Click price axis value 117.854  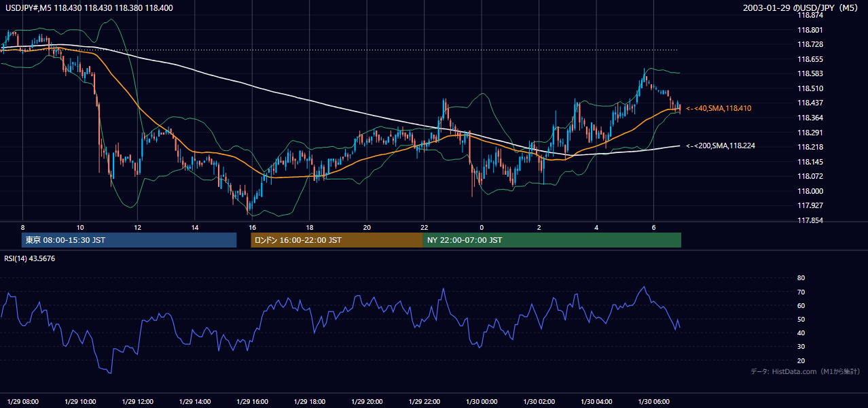[x=810, y=220]
